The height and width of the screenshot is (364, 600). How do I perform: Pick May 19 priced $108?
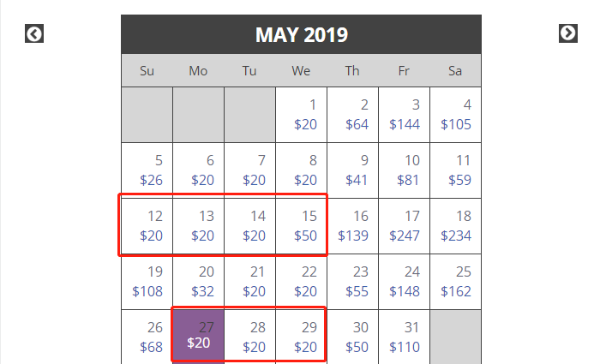click(x=147, y=282)
